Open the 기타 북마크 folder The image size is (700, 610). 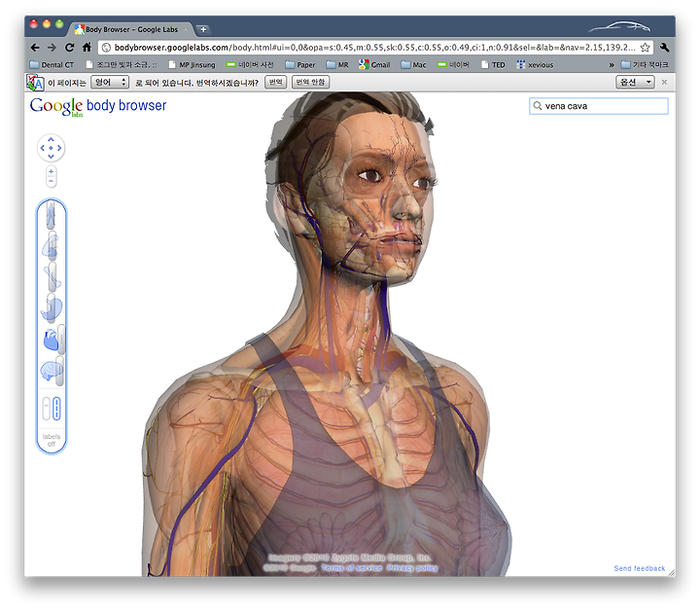point(645,65)
